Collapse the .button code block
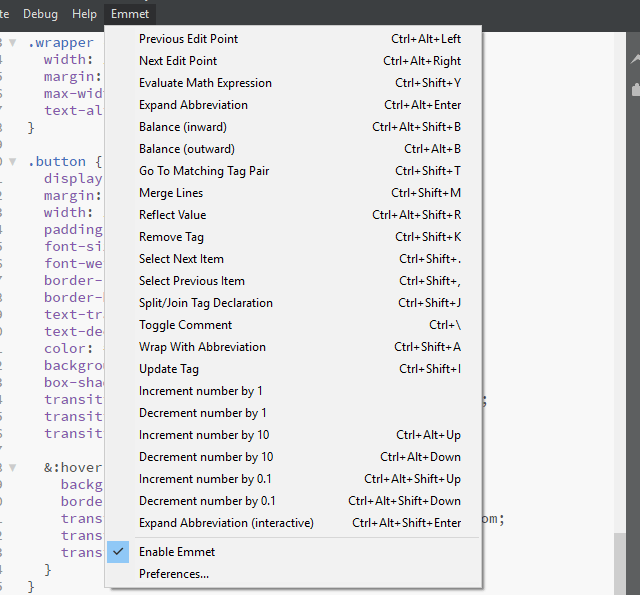 click(12, 161)
